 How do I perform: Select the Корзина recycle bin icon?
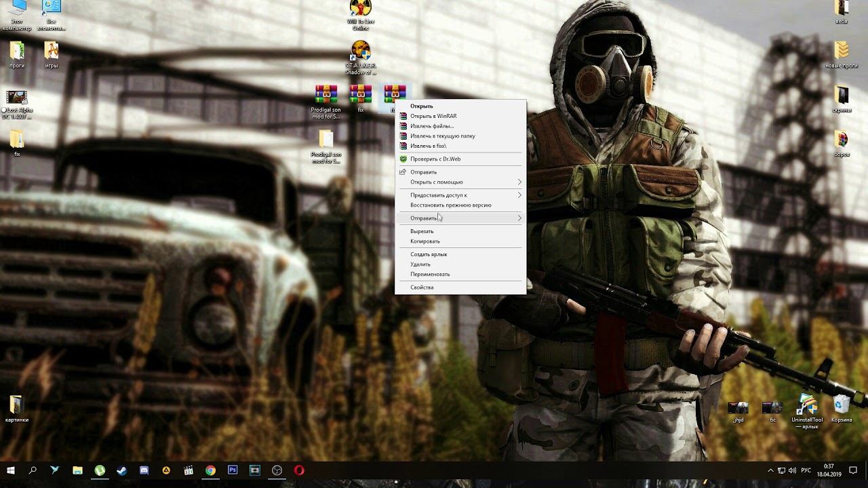coord(842,405)
